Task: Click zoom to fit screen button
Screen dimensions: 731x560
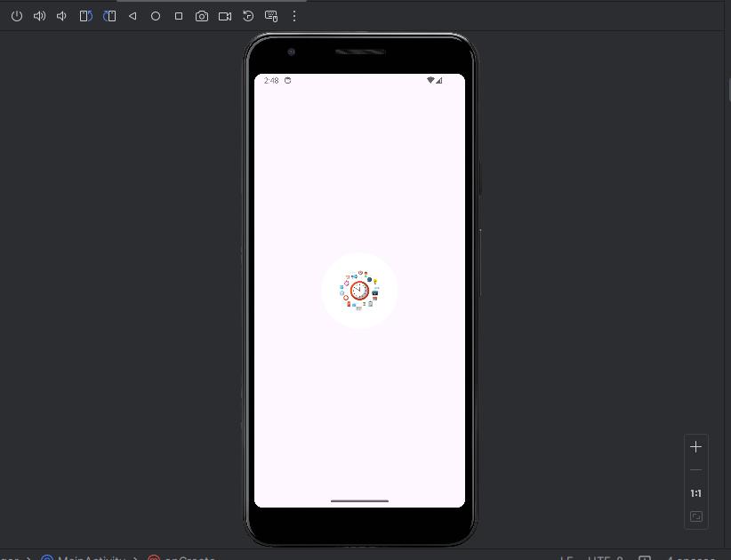Action: (696, 516)
